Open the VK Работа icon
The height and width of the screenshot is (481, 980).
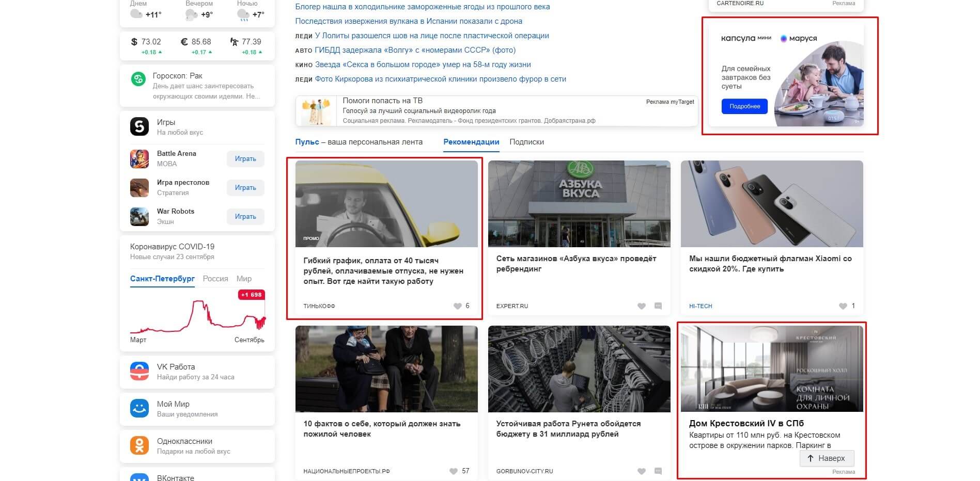click(x=139, y=371)
